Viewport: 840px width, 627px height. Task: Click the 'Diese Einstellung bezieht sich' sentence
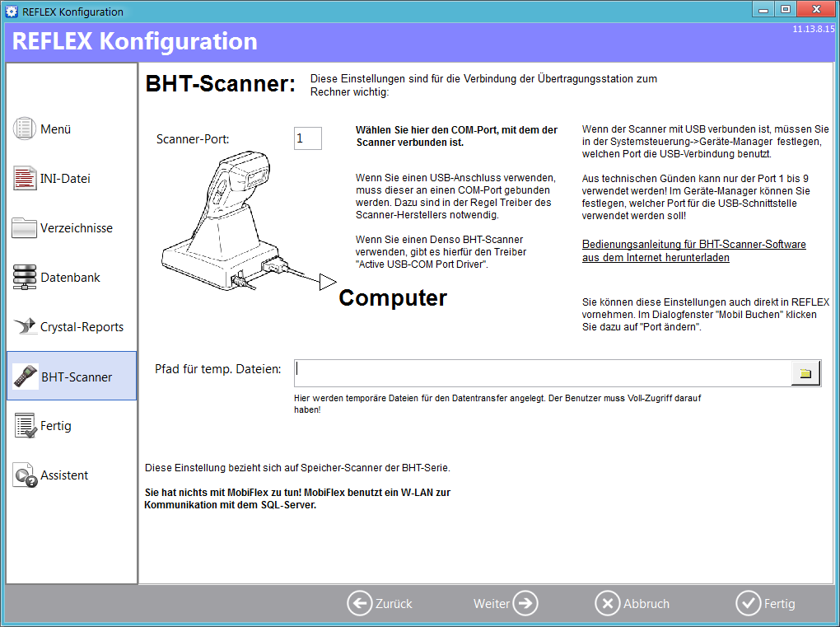(297, 468)
